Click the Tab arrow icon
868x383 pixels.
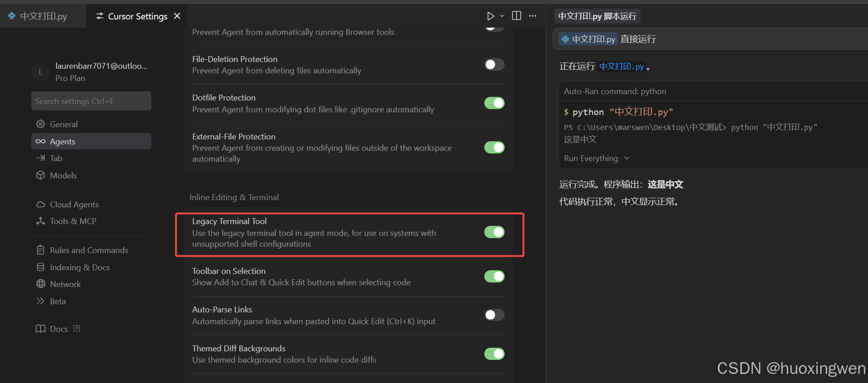(x=40, y=158)
